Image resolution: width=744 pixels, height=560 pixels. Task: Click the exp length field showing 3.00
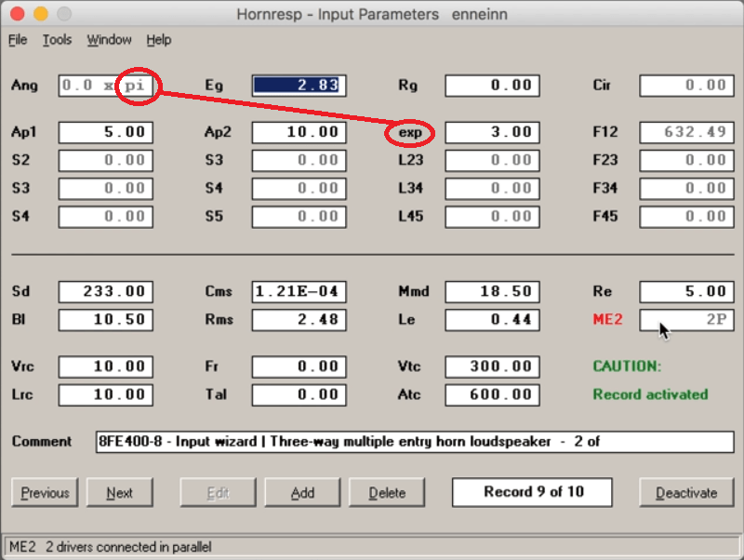pos(492,132)
